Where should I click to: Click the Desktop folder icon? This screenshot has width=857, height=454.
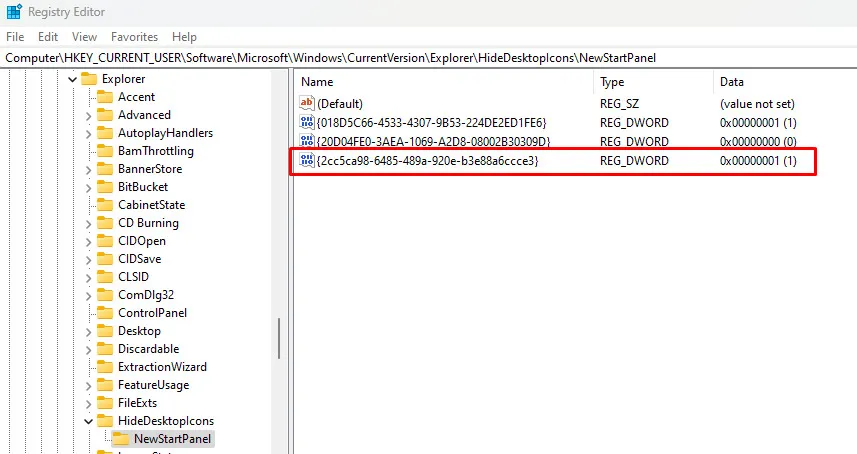click(105, 332)
